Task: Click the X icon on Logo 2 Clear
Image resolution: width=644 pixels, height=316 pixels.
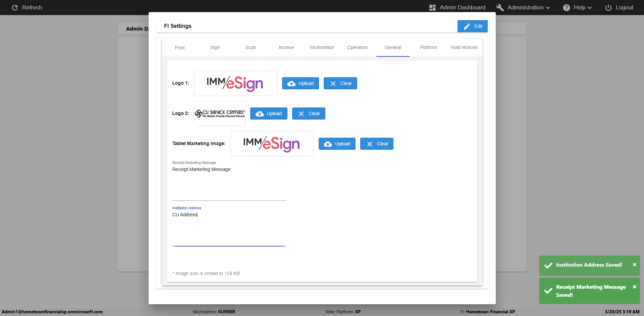Action: [301, 114]
